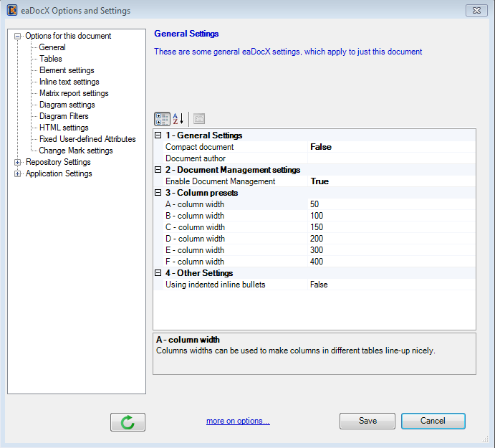Collapse the 4 - Other Settings category
The height and width of the screenshot is (448, 495).
coord(158,273)
